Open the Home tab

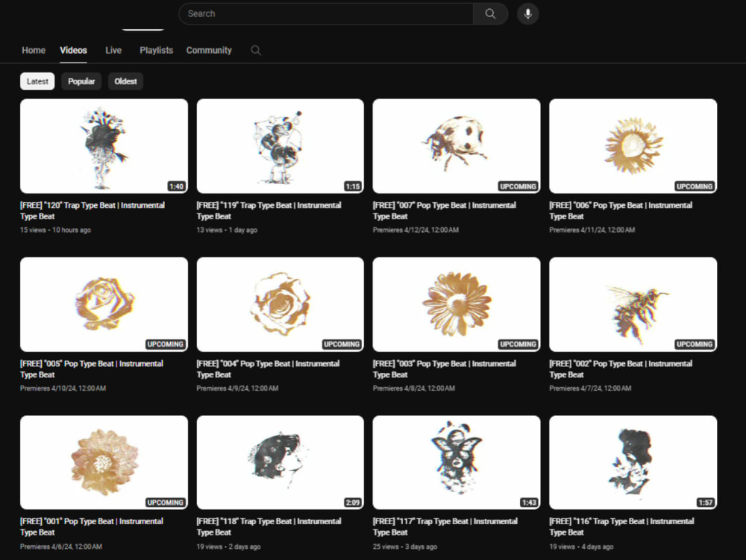point(34,51)
